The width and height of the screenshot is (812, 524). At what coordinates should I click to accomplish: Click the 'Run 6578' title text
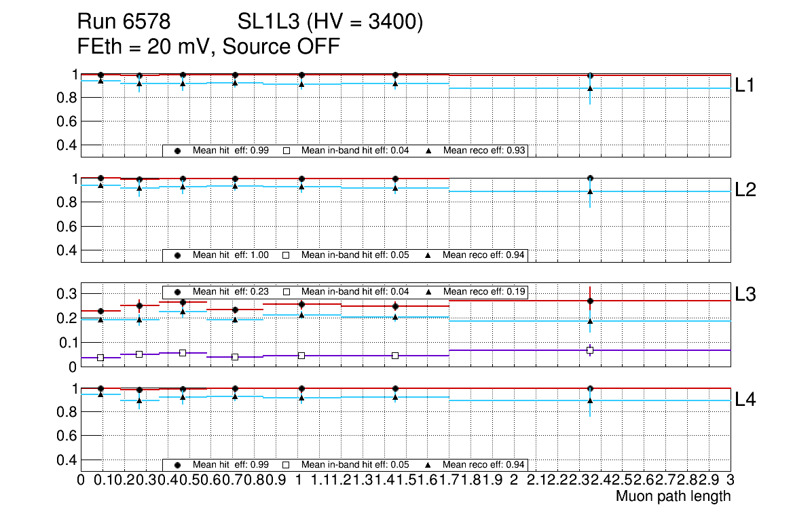(x=123, y=23)
